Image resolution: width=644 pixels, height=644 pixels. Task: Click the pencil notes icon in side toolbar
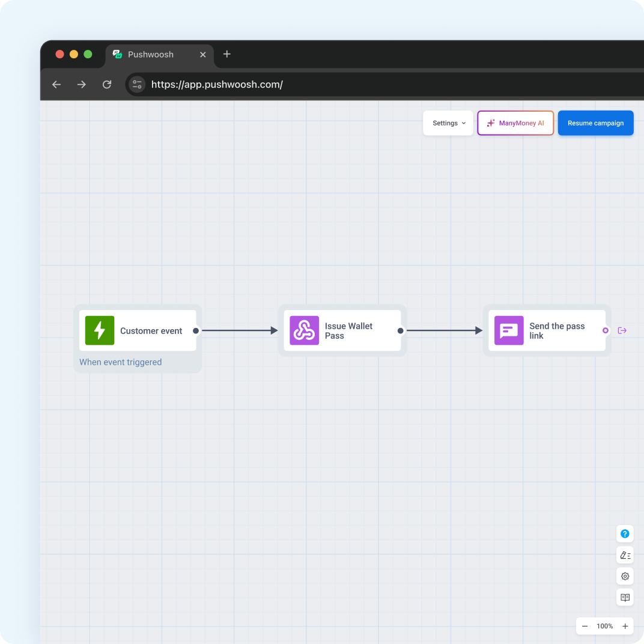click(x=625, y=555)
